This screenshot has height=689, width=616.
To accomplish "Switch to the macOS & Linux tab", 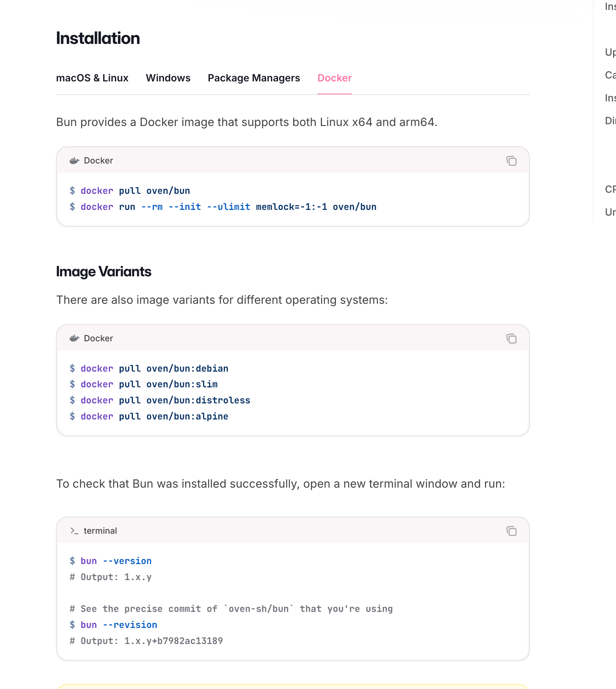I will tap(92, 78).
